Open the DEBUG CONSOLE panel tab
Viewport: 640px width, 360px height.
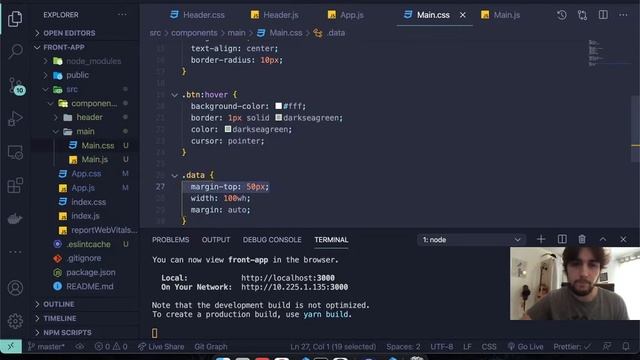[272, 240]
